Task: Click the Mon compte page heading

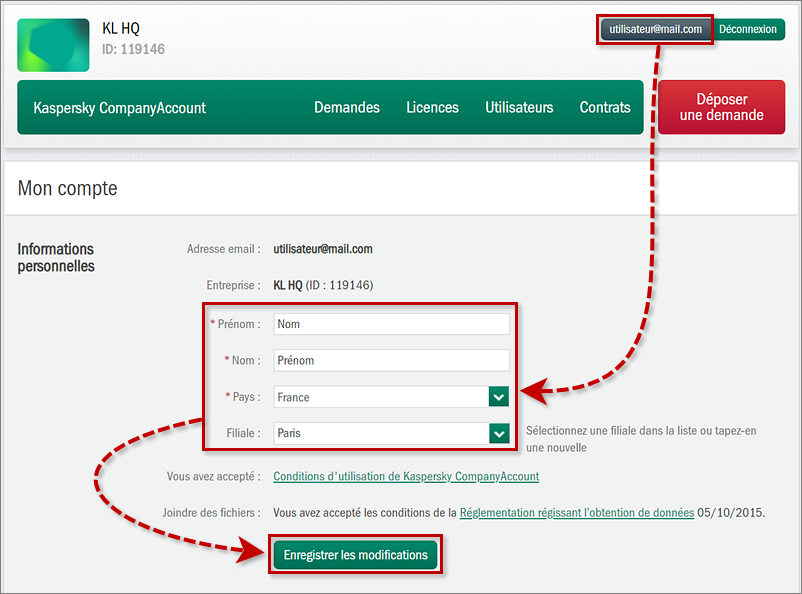Action: pos(67,188)
